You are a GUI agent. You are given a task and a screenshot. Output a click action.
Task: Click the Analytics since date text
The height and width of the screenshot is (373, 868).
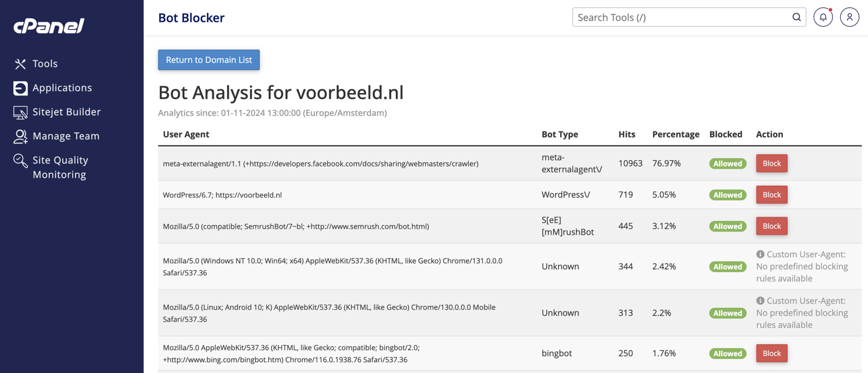273,113
